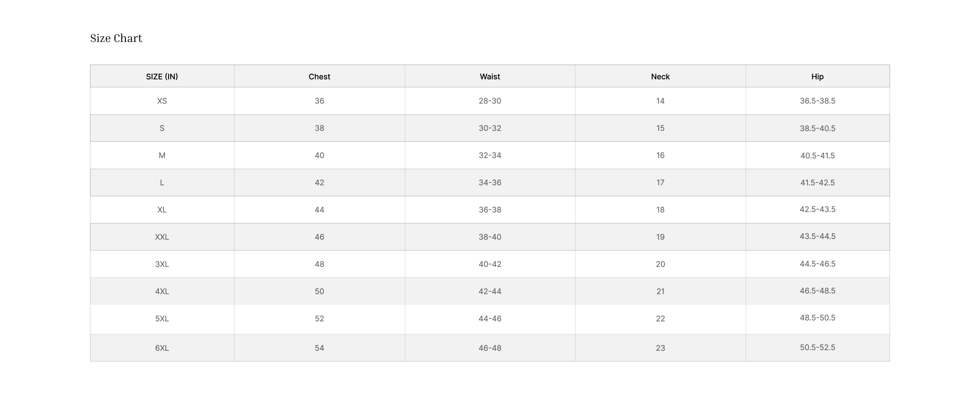
Task: Click the Size Chart heading
Action: click(x=116, y=38)
